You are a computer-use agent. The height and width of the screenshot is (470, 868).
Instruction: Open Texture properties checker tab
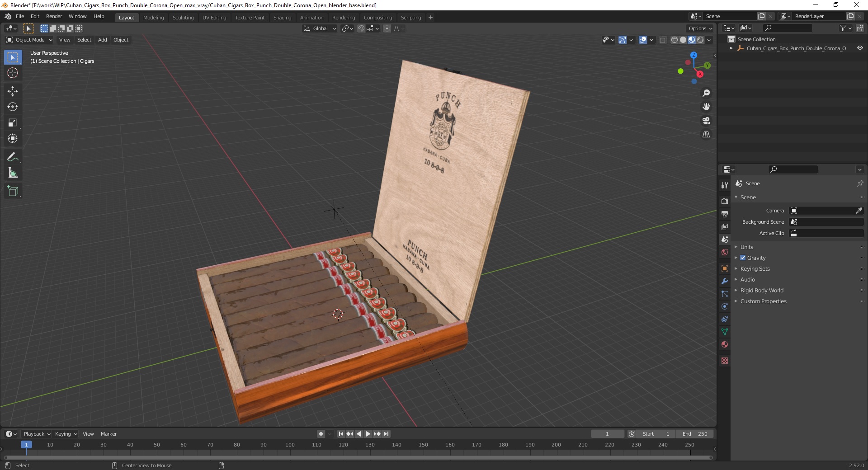pos(725,361)
